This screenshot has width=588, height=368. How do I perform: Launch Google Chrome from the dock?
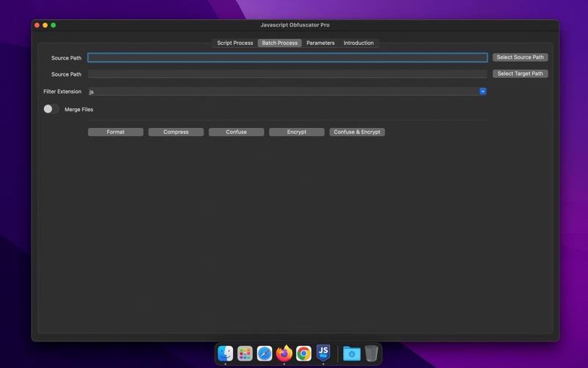[x=304, y=353]
